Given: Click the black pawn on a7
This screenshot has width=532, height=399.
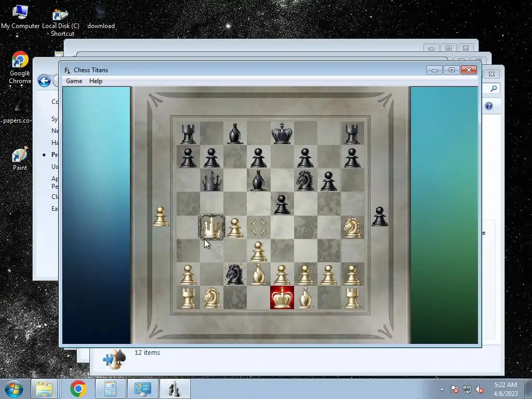Looking at the screenshot, I should click(188, 157).
